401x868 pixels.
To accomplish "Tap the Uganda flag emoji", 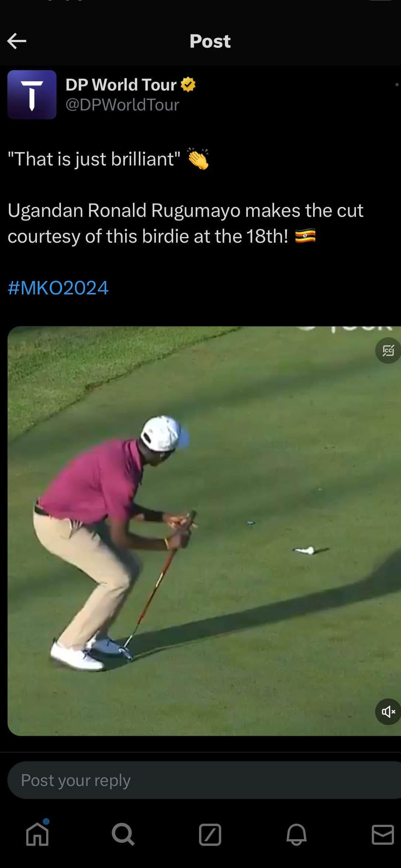I will [x=305, y=236].
